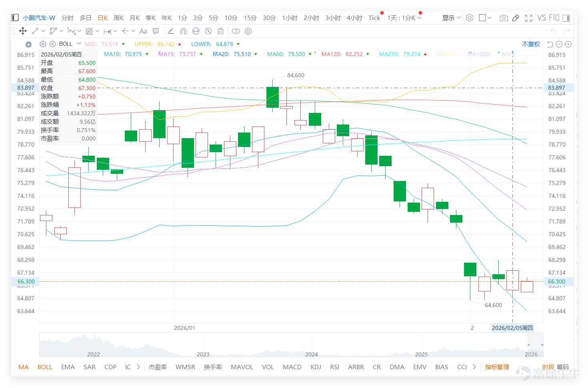
Task: Collapse indicator legend with up-triangle button
Action: 28,44
